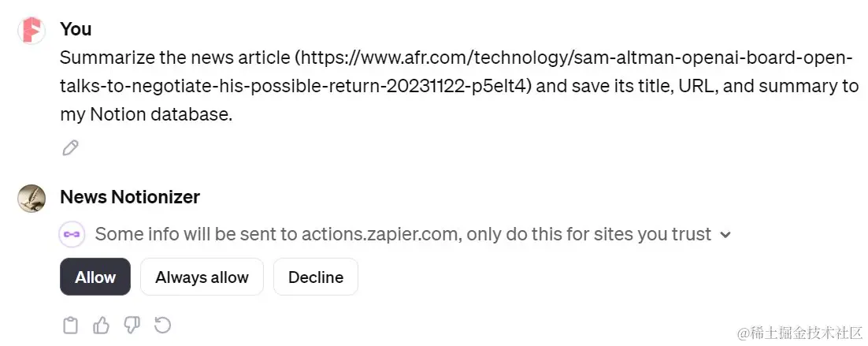Regenerate the response with the circular arrow
The image size is (868, 346).
point(162,325)
